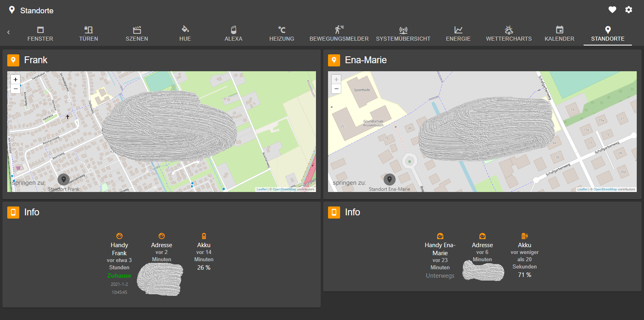Select the Standorte tab
This screenshot has width=644, height=320.
click(608, 34)
